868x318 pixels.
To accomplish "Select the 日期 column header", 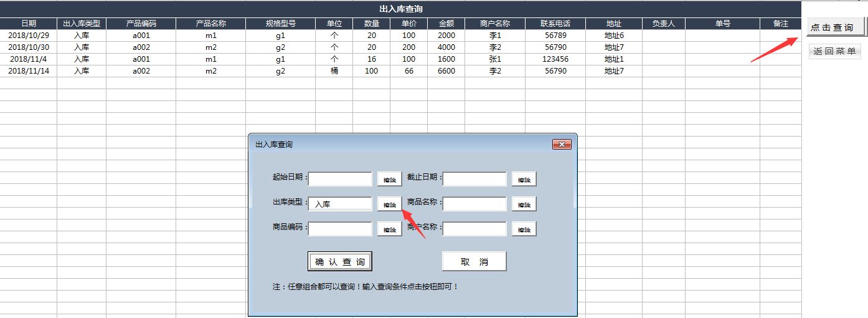I will pyautogui.click(x=29, y=24).
